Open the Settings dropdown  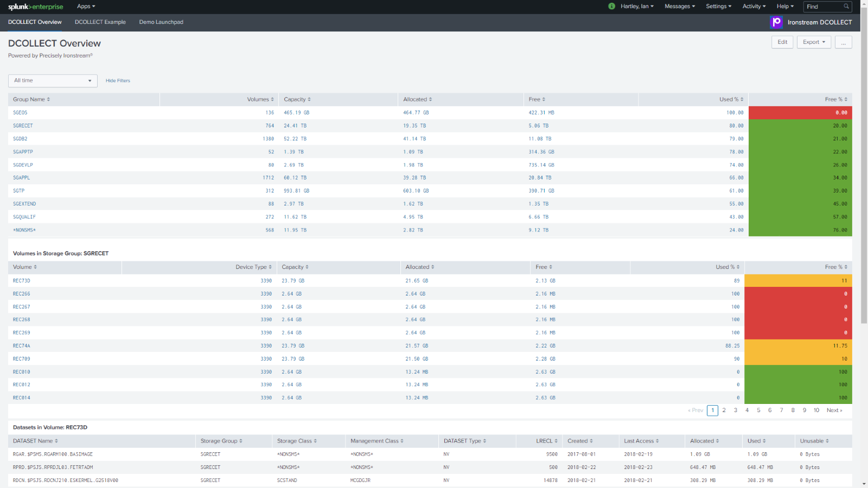pyautogui.click(x=718, y=7)
